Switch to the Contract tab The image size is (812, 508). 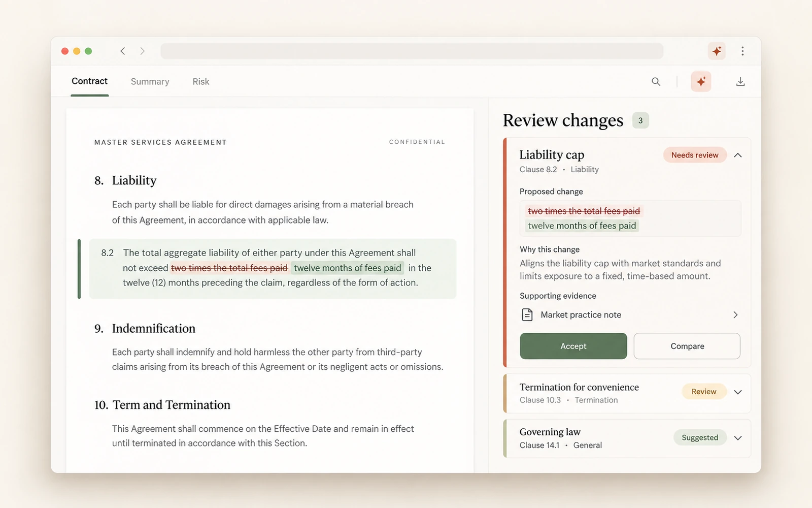pyautogui.click(x=89, y=81)
